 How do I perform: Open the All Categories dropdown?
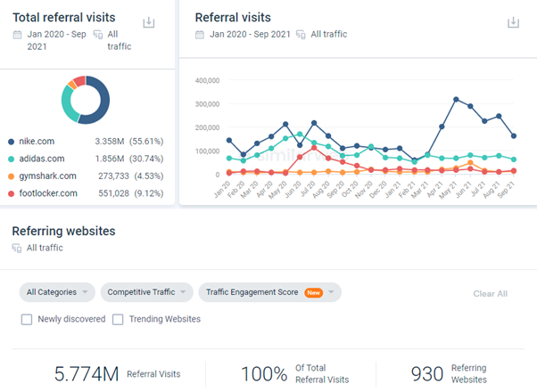click(x=57, y=292)
